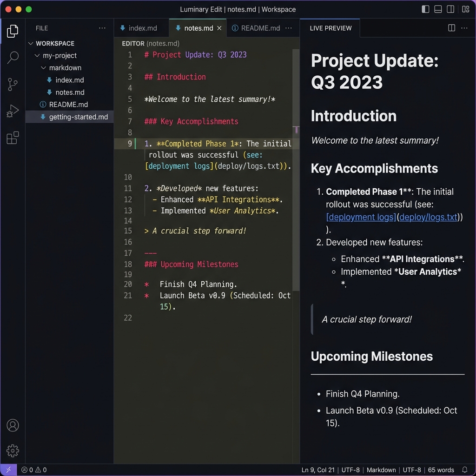Open notes.md in the file tree
This screenshot has width=476, height=476.
click(70, 93)
